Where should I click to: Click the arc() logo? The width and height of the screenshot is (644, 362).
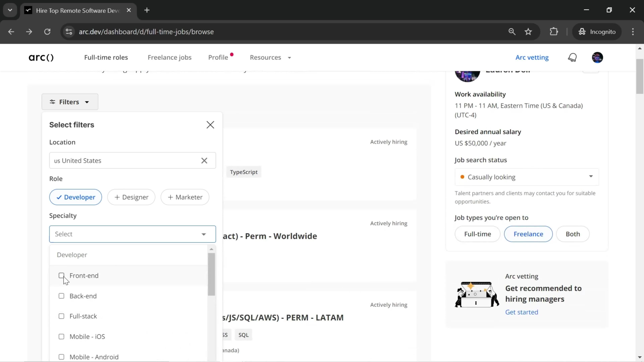click(x=41, y=57)
